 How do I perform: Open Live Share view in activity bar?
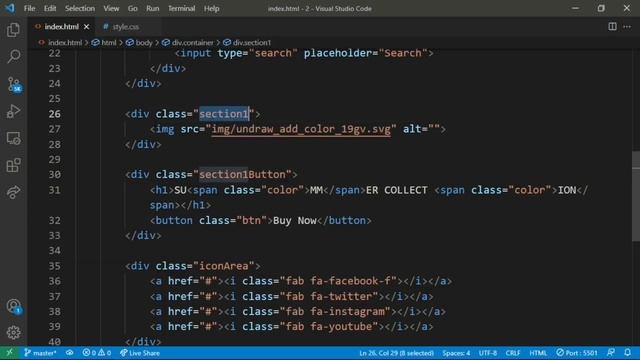[13, 192]
